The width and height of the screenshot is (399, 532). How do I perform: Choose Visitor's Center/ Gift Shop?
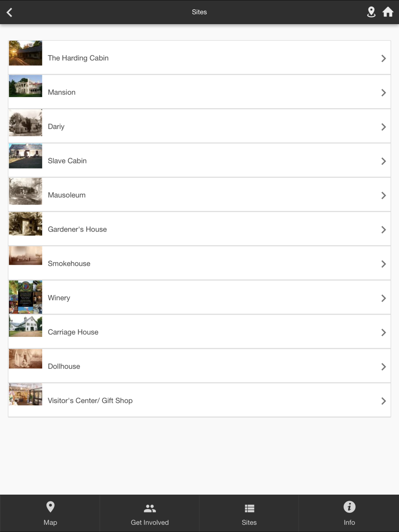(199, 400)
